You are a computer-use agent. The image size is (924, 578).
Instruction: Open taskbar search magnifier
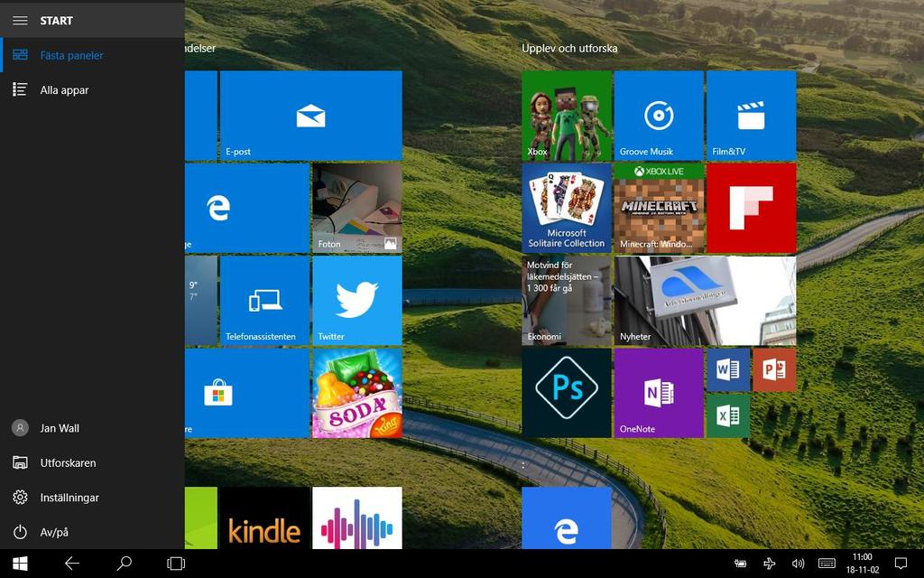124,564
